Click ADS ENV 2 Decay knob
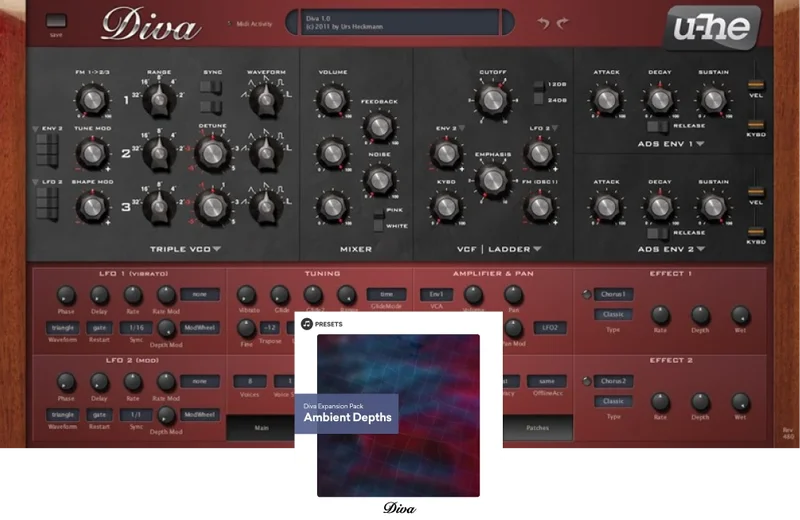This screenshot has width=800, height=520. (660, 206)
